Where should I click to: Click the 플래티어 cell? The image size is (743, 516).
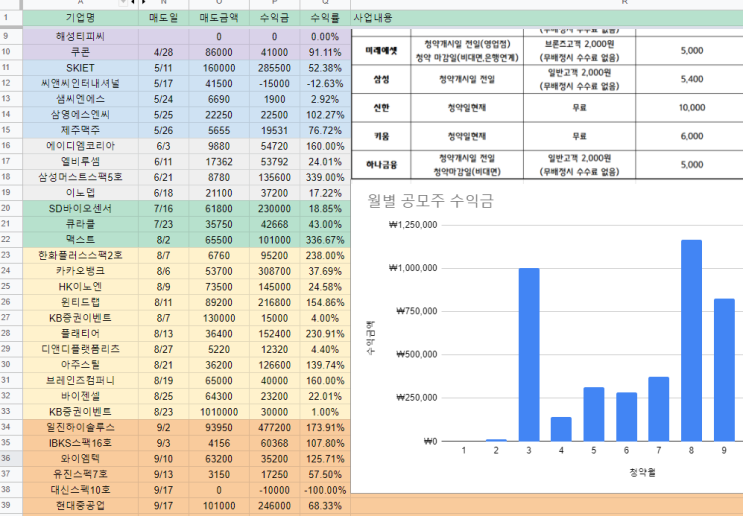(x=81, y=334)
